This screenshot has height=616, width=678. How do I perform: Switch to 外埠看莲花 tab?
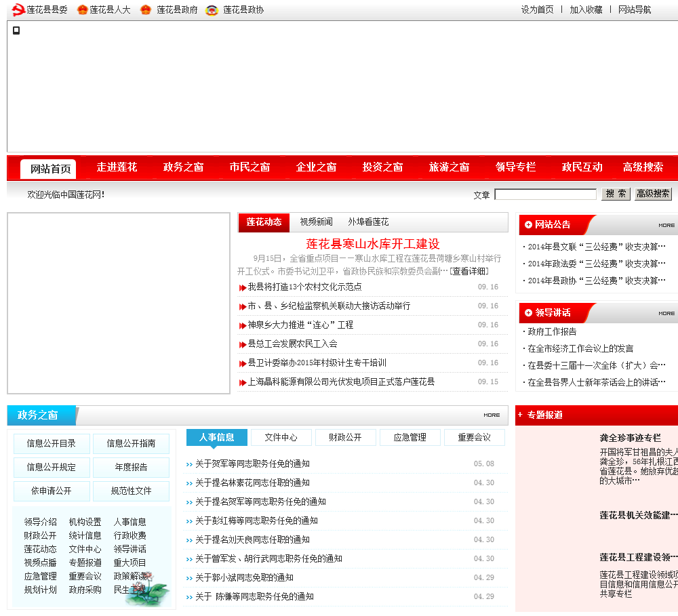(x=368, y=222)
